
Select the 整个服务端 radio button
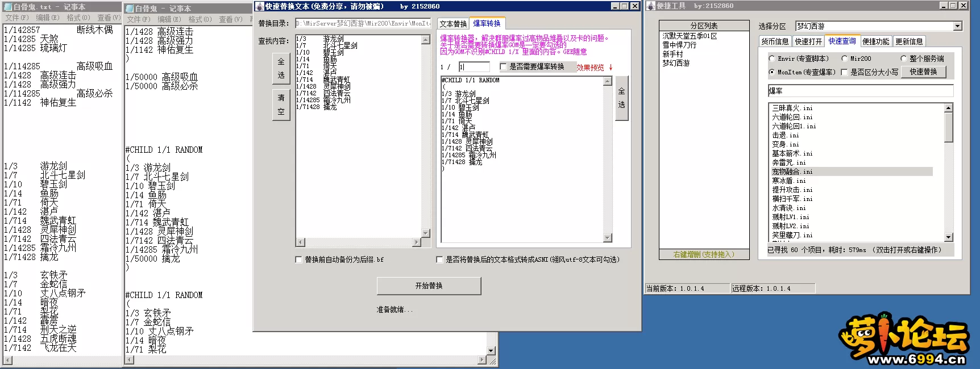pos(903,58)
